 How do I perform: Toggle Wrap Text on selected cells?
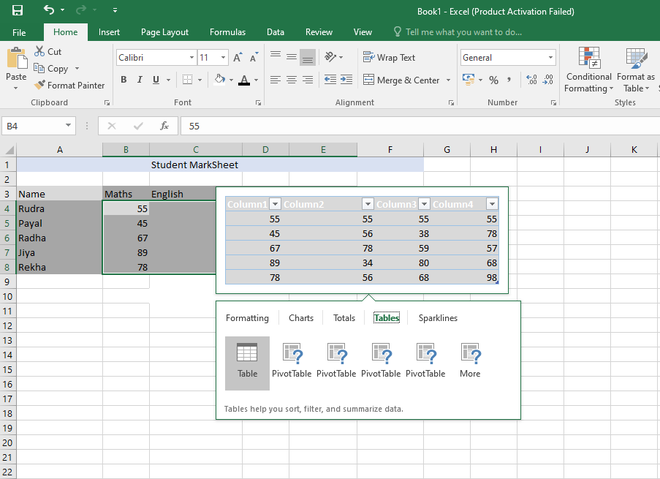[389, 58]
